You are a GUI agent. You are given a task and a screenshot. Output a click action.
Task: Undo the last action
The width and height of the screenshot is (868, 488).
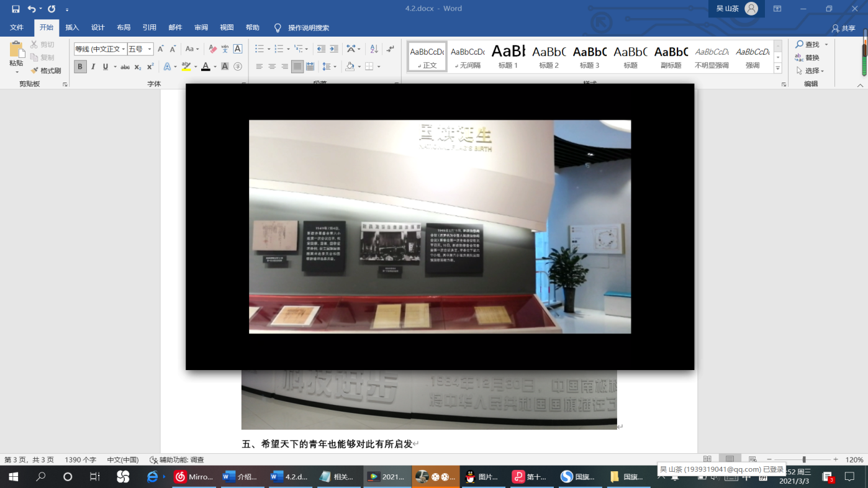pyautogui.click(x=32, y=9)
